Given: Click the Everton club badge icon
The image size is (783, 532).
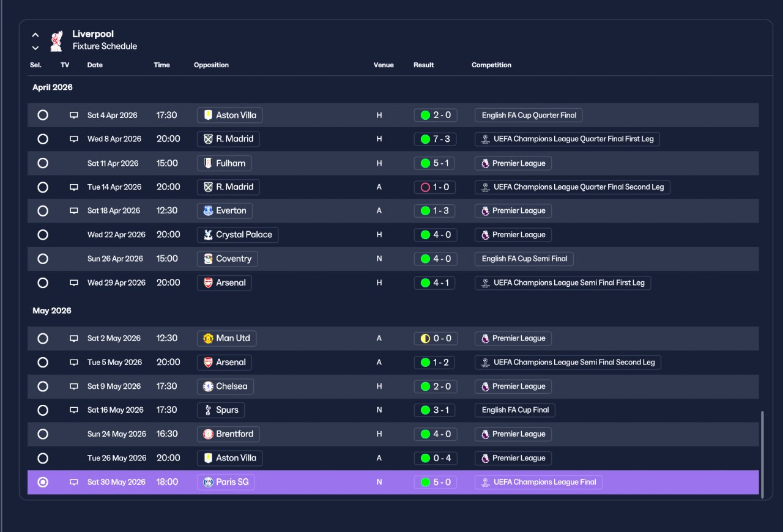Looking at the screenshot, I should tap(208, 211).
